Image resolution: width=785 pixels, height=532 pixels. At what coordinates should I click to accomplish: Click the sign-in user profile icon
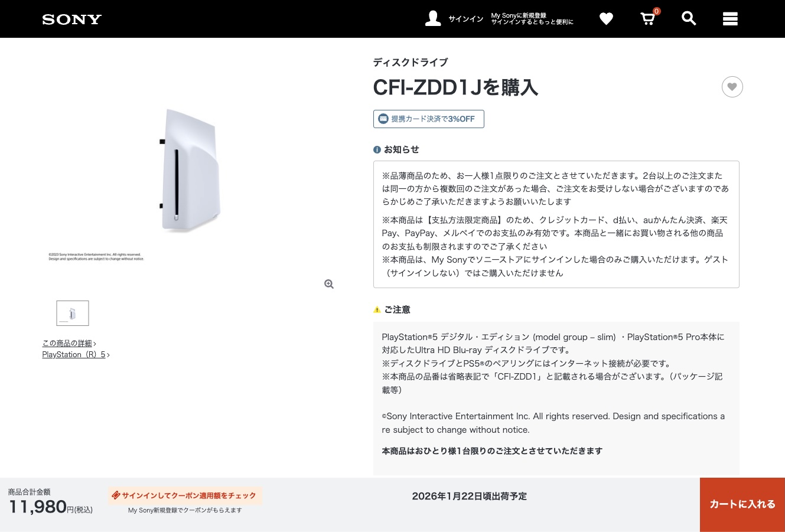pyautogui.click(x=433, y=18)
